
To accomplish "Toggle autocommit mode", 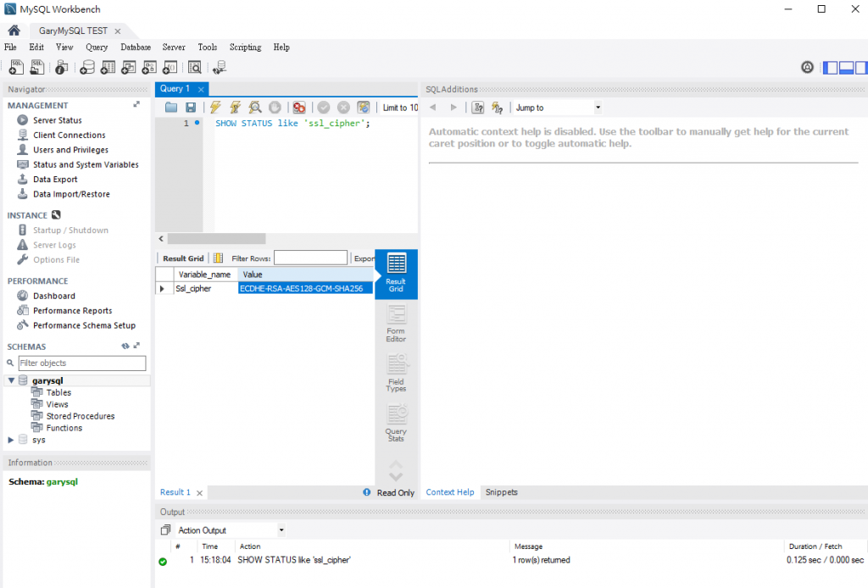I will pos(363,108).
